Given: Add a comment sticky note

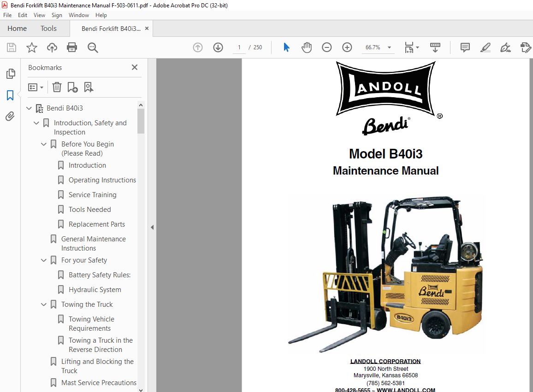Looking at the screenshot, I should [465, 47].
